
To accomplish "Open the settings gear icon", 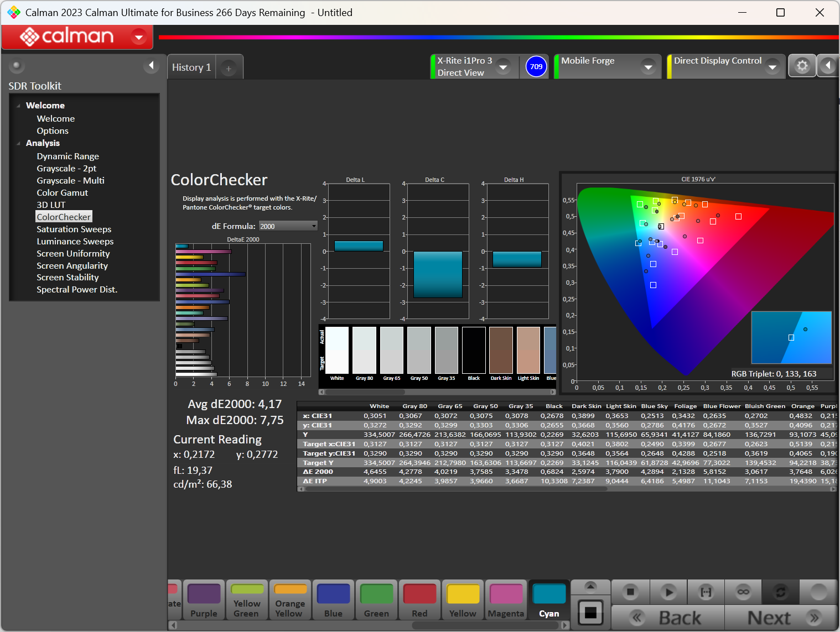I will coord(801,66).
